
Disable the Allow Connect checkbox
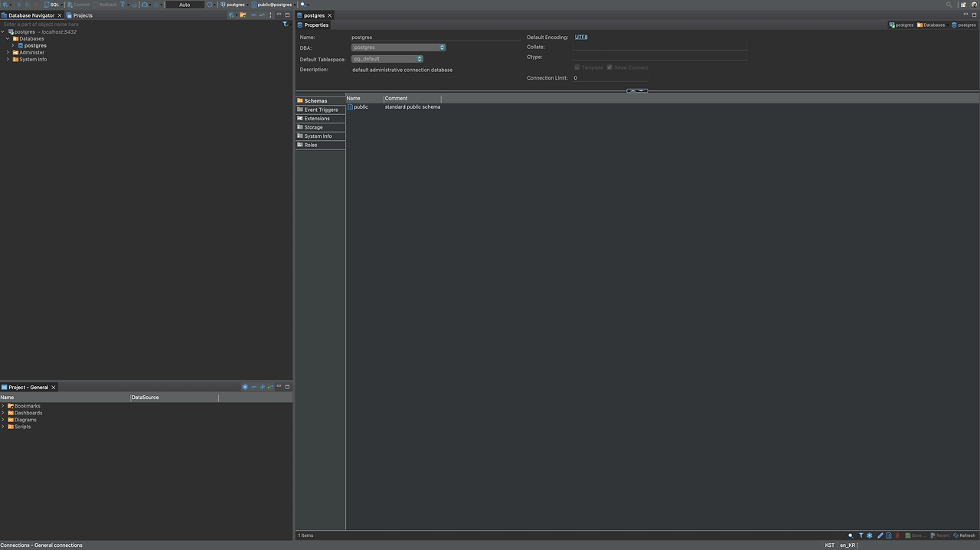[610, 67]
